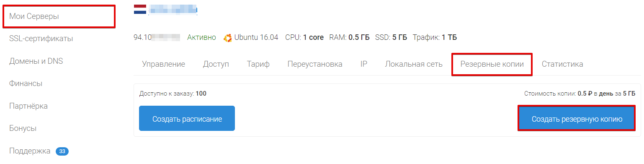This screenshot has width=644, height=164.
Task: Click the Ubuntu logo icon
Action: [x=228, y=38]
